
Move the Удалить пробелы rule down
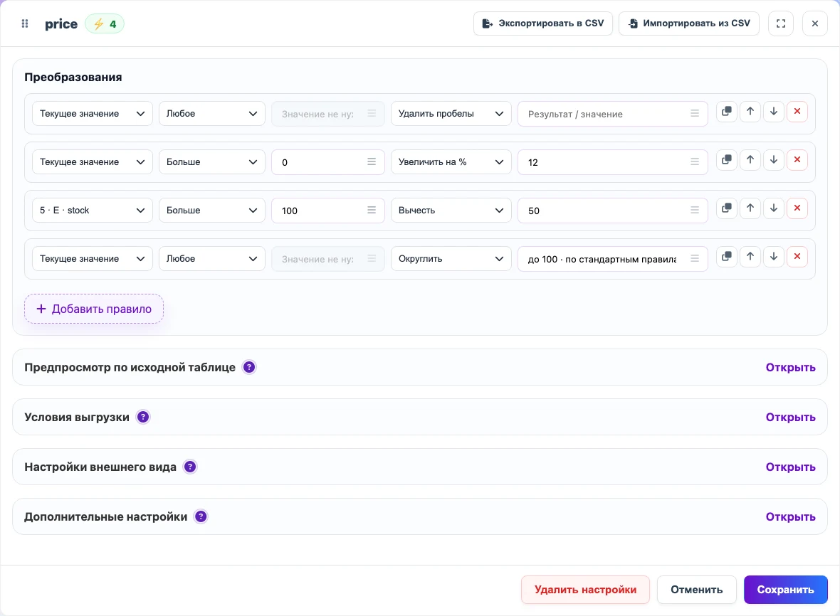[774, 111]
